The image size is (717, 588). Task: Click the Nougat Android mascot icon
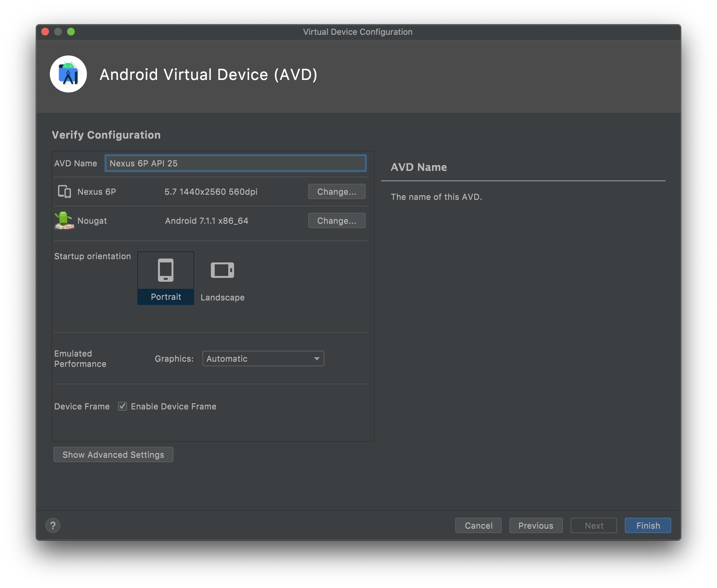(x=64, y=220)
